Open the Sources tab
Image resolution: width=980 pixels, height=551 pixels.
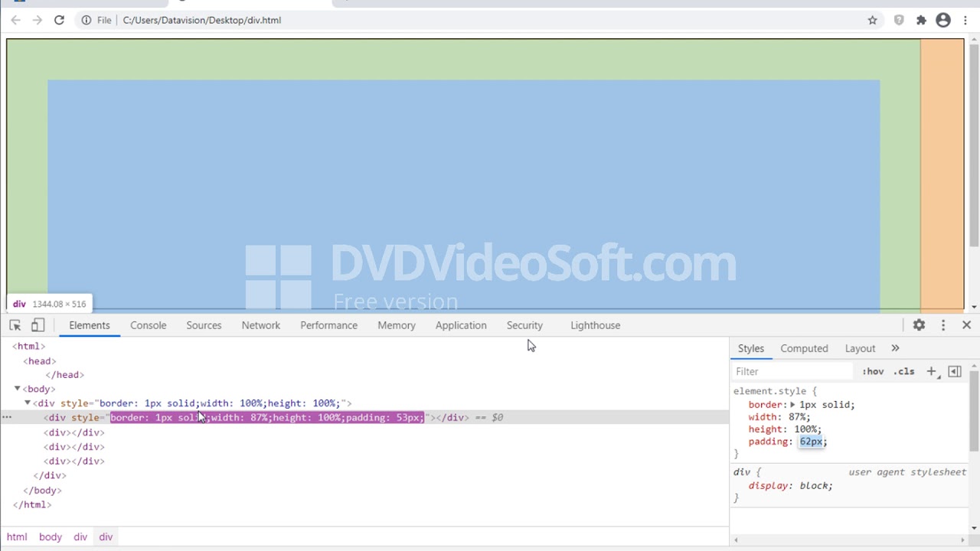click(x=204, y=325)
